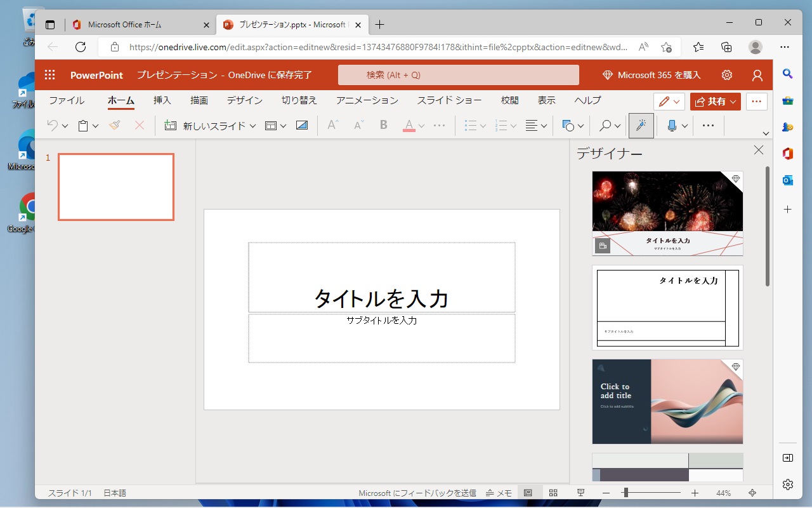Click the 共有 share button

click(x=716, y=102)
